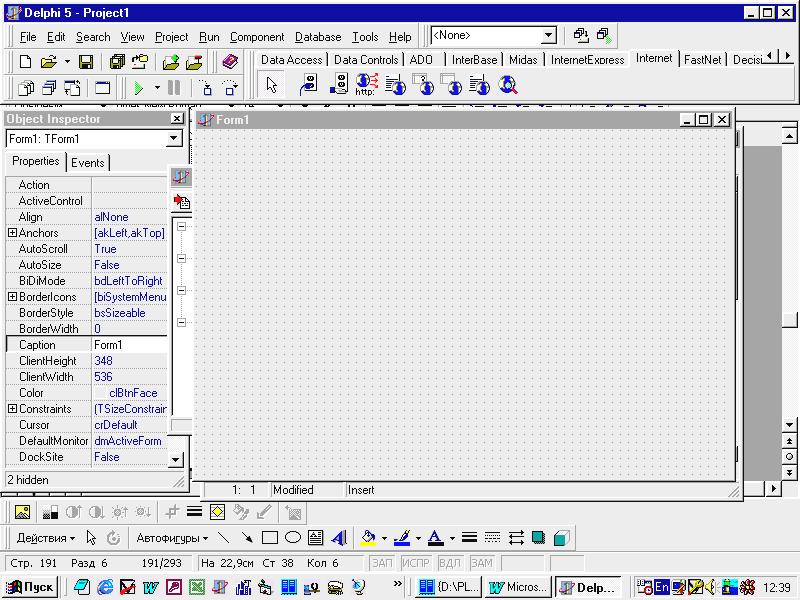The width and height of the screenshot is (800, 600).
Task: Click the Add file to project icon
Action: click(x=171, y=62)
